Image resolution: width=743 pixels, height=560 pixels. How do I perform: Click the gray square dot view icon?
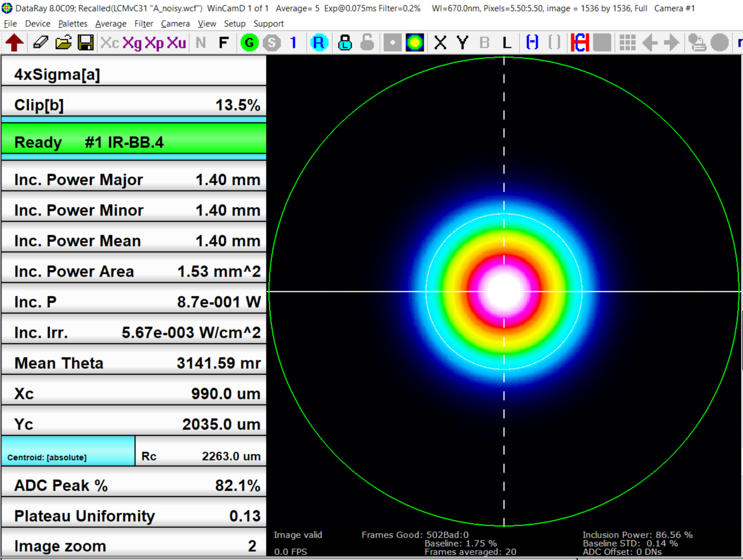click(x=393, y=43)
